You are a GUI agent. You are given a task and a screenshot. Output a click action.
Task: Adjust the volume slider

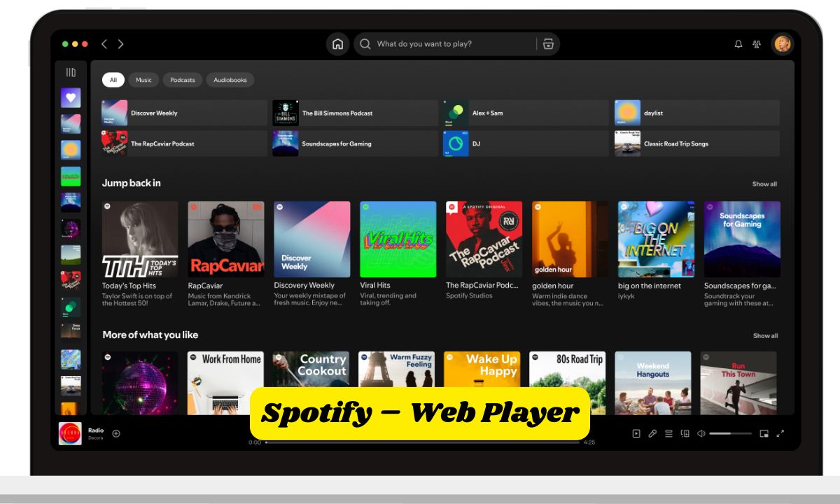730,433
